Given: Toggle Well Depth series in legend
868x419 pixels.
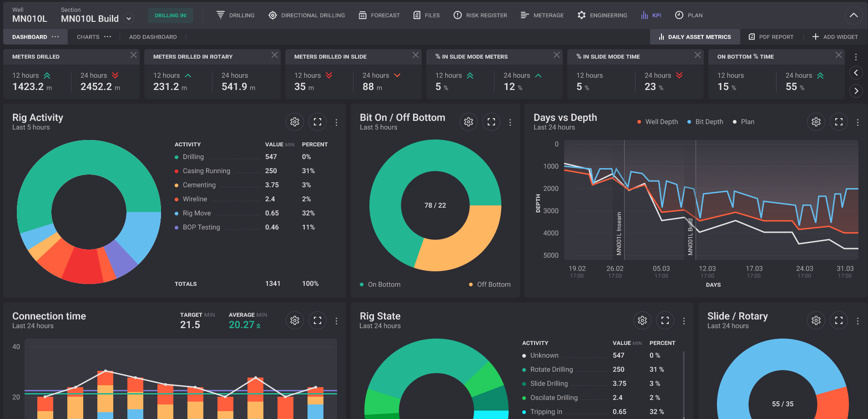Looking at the screenshot, I should (x=657, y=122).
